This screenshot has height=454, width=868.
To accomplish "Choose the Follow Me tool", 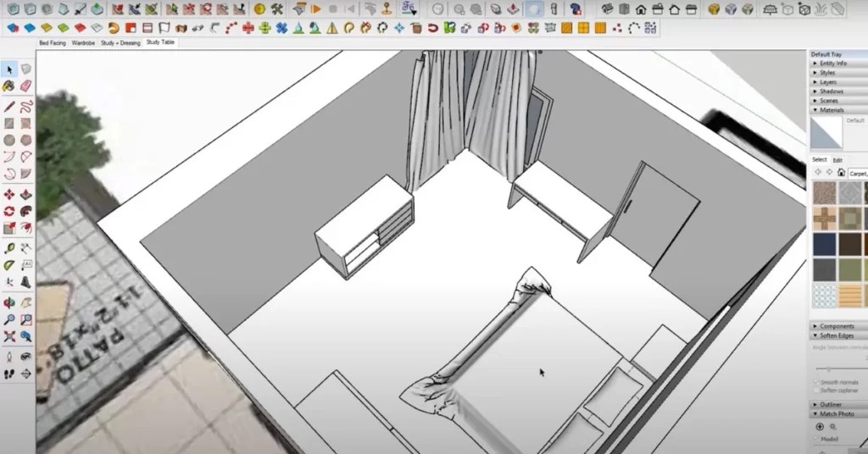I will [26, 211].
